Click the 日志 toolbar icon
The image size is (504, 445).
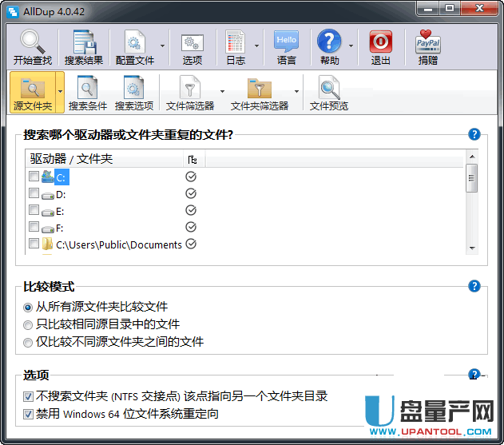tap(235, 42)
